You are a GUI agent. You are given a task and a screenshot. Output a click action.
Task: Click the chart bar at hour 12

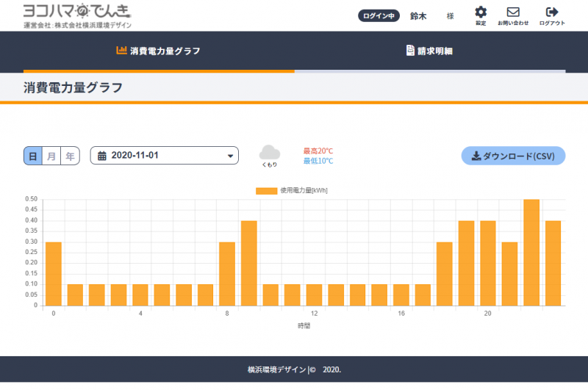[315, 295]
